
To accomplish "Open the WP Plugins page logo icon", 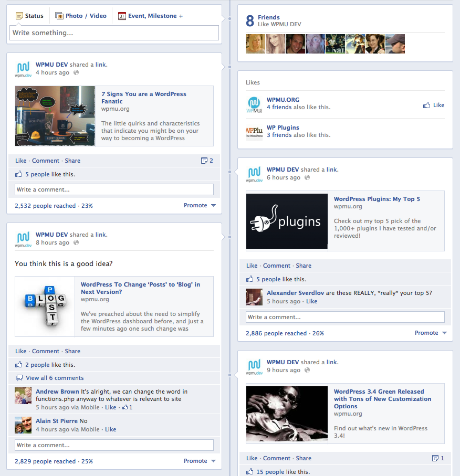I will [x=254, y=132].
